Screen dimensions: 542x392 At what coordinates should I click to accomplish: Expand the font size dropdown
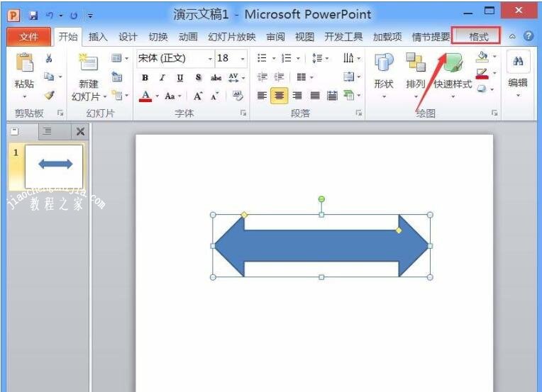243,59
